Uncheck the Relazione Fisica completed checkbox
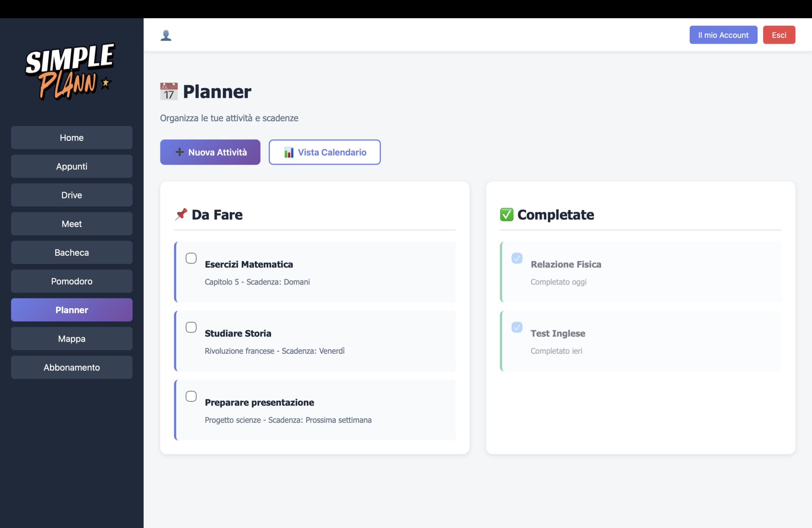The width and height of the screenshot is (812, 528). pos(517,258)
